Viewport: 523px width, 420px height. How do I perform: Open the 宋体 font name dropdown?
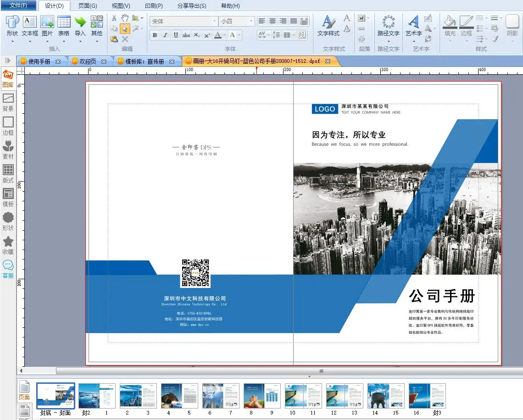click(214, 22)
